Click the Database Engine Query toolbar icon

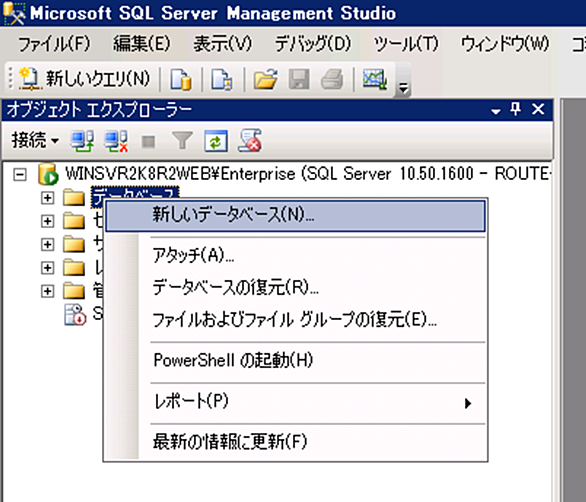(x=181, y=79)
